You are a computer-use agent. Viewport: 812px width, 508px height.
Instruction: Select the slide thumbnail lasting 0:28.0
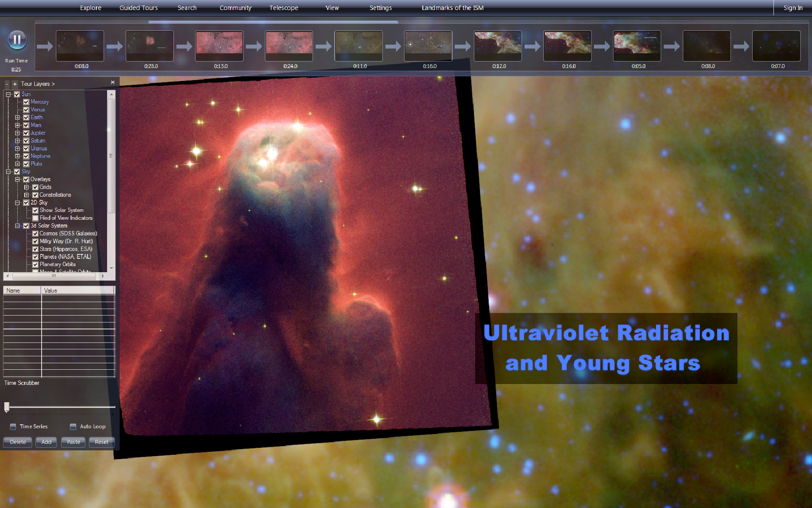(x=150, y=46)
